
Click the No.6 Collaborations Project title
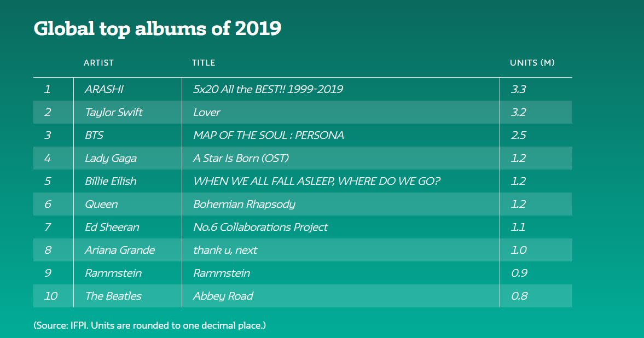tap(260, 227)
